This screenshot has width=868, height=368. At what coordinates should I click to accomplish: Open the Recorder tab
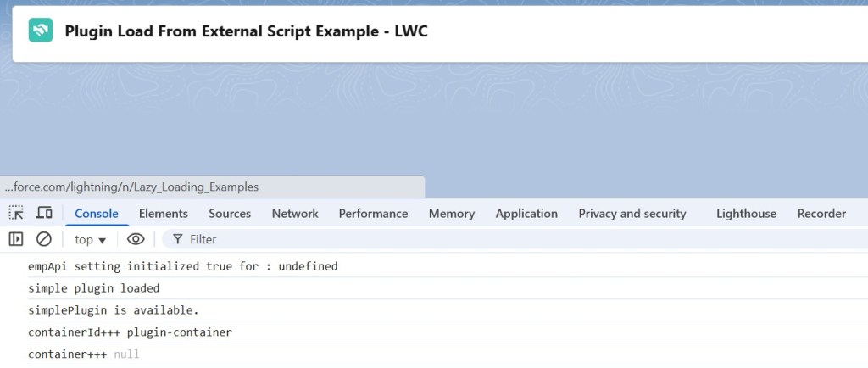pos(821,214)
